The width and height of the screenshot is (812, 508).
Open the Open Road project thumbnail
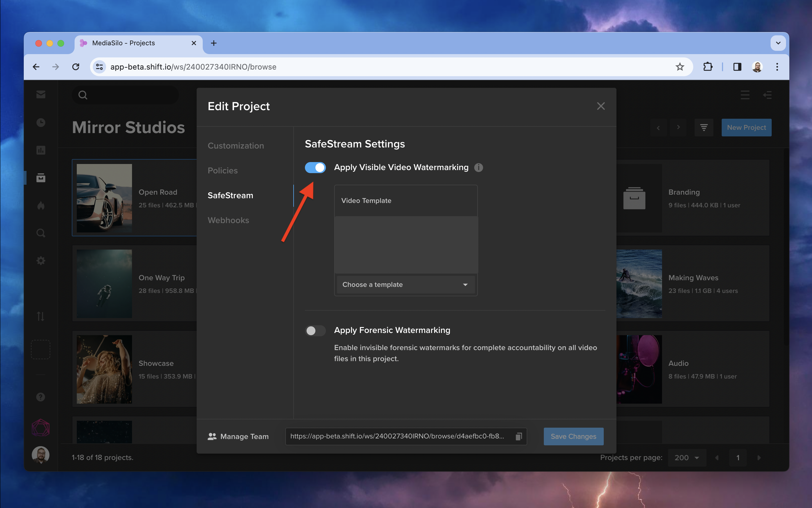pyautogui.click(x=104, y=198)
